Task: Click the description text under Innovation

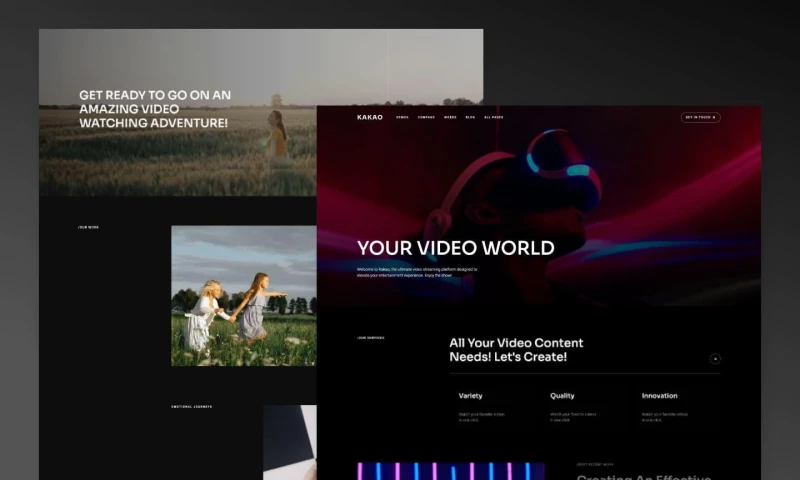Action: pyautogui.click(x=664, y=417)
